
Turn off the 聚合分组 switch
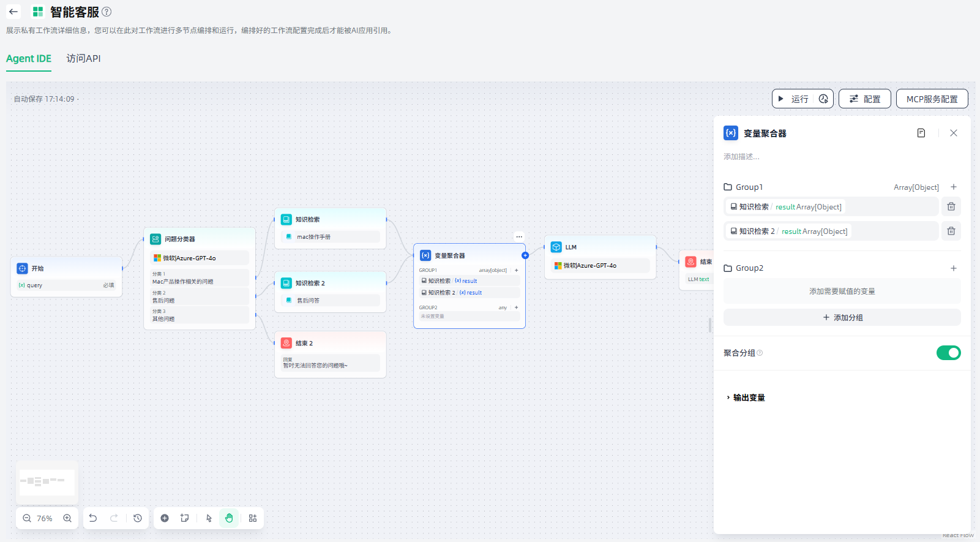tap(948, 353)
